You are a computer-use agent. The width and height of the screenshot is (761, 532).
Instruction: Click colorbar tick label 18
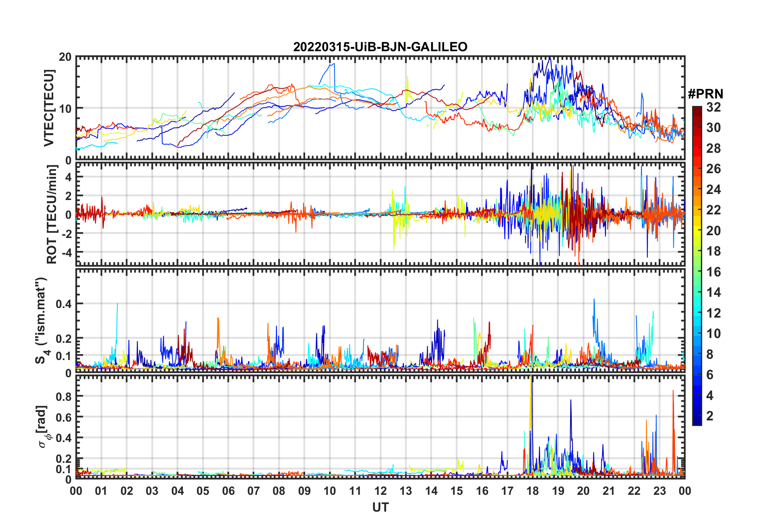pyautogui.click(x=713, y=251)
